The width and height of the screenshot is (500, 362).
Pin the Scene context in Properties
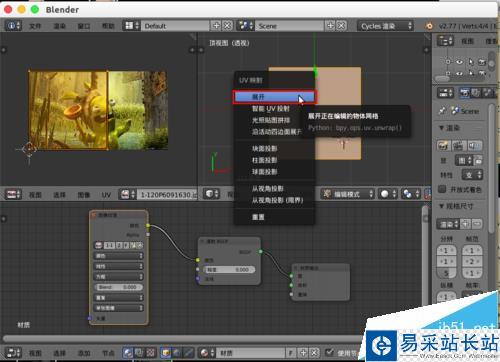click(x=442, y=111)
